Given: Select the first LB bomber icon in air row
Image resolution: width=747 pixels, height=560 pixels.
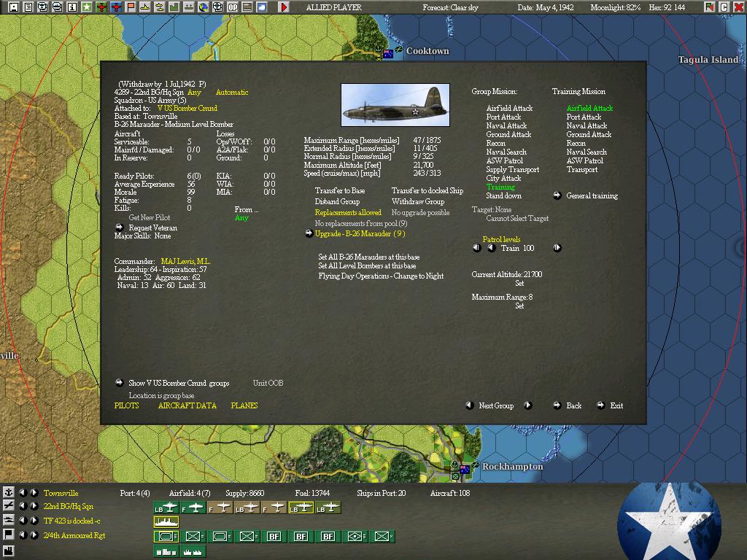Looking at the screenshot, I should click(166, 508).
